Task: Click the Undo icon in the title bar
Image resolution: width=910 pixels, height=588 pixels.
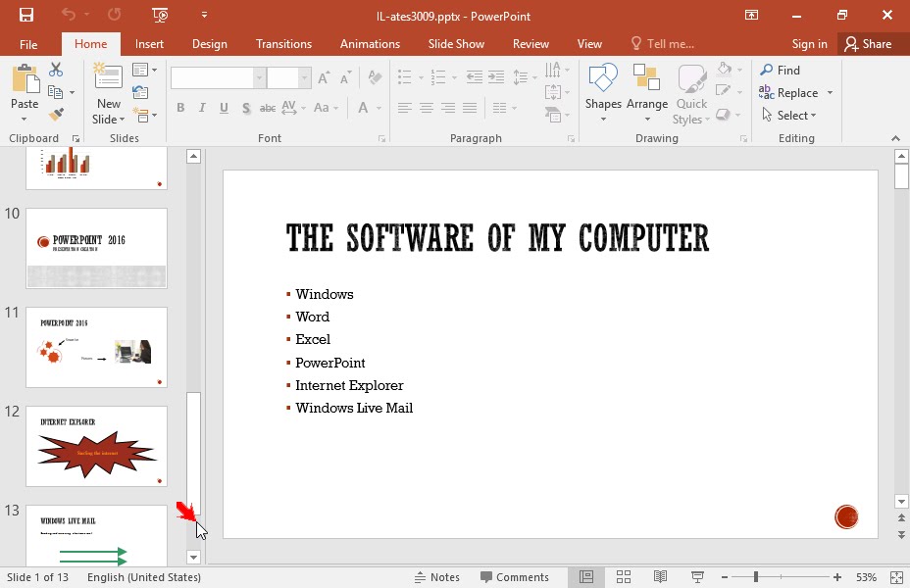Action: tap(69, 15)
